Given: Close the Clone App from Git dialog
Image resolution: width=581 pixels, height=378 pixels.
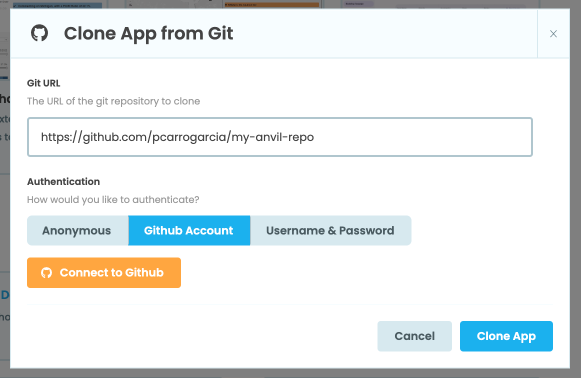Looking at the screenshot, I should (553, 34).
